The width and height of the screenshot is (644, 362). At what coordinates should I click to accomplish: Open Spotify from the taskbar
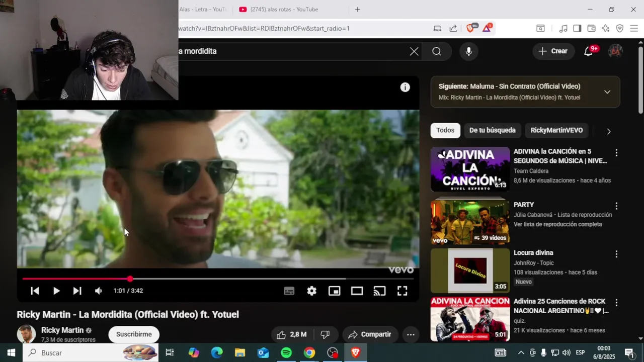286,353
